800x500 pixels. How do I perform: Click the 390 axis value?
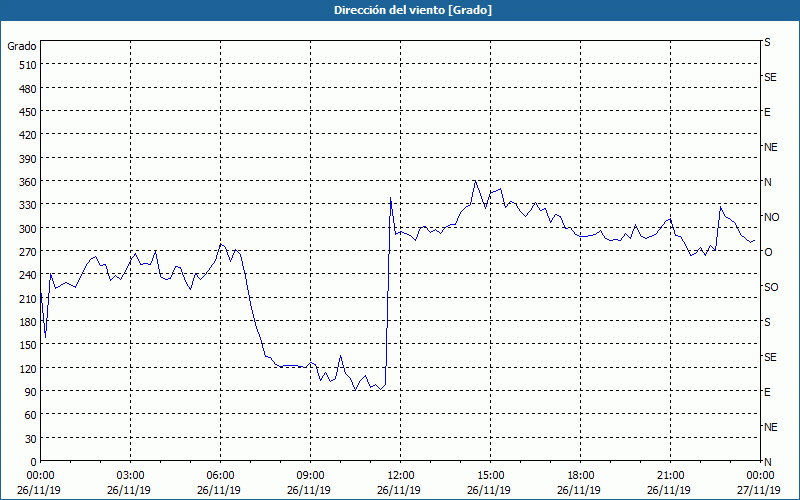(28, 159)
